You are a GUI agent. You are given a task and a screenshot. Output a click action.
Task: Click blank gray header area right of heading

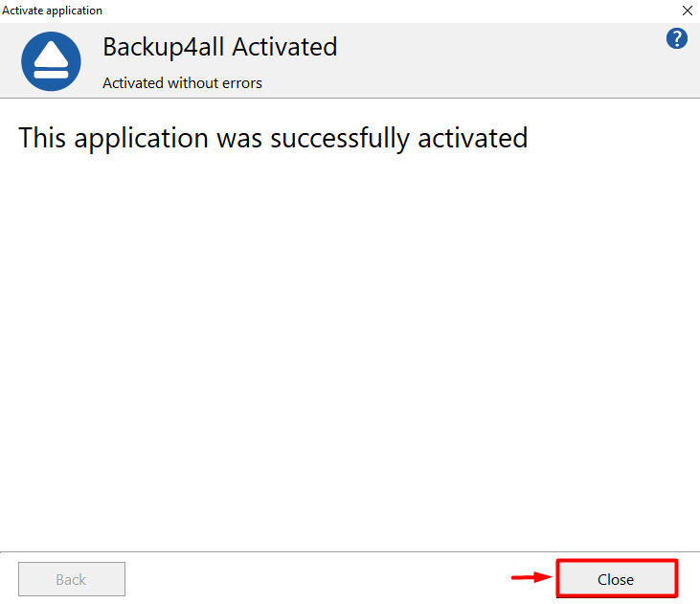[498, 59]
